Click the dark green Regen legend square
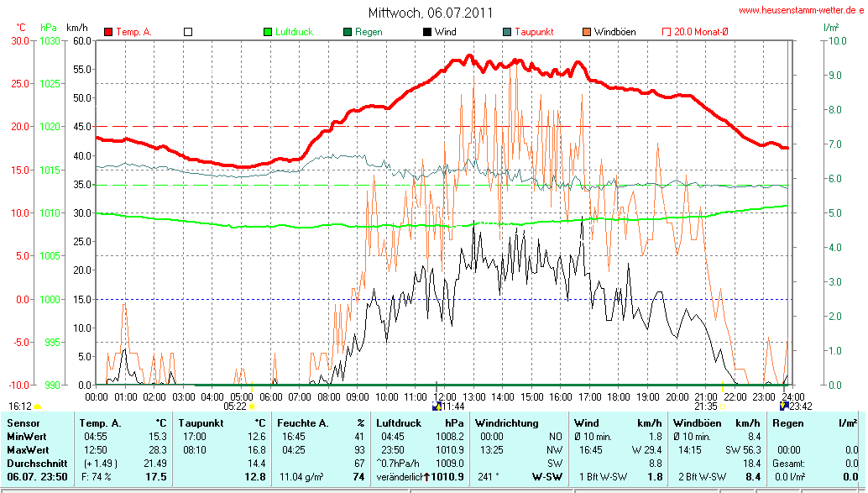 pos(348,32)
